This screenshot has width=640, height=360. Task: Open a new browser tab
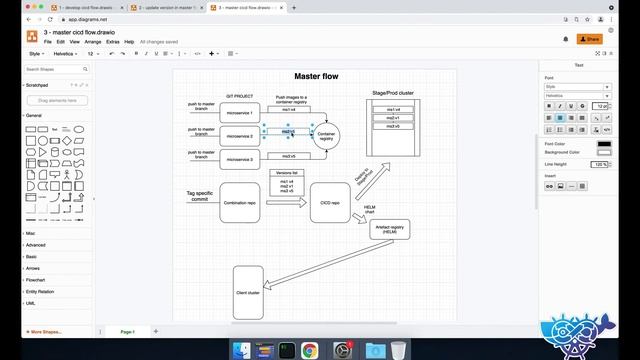[294, 8]
